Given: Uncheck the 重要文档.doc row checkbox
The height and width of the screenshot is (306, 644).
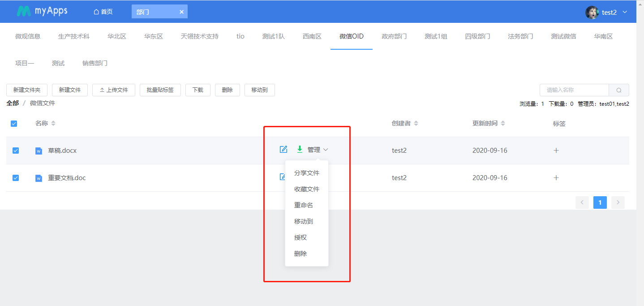Looking at the screenshot, I should click(x=16, y=178).
